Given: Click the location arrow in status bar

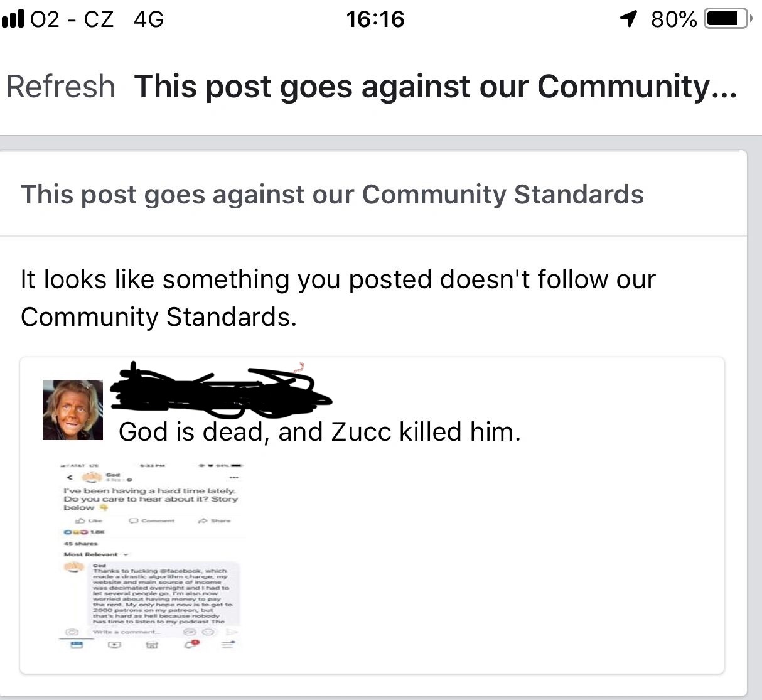Looking at the screenshot, I should (x=628, y=19).
